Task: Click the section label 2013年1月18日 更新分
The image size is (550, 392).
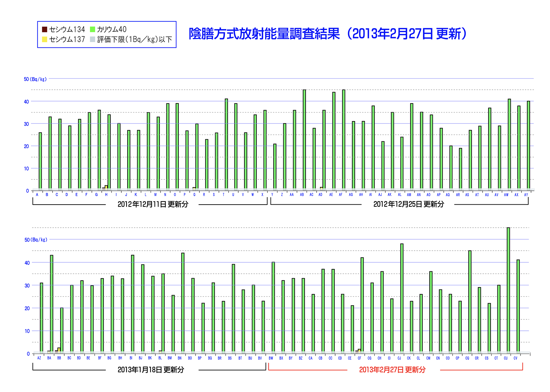Action: click(x=151, y=370)
